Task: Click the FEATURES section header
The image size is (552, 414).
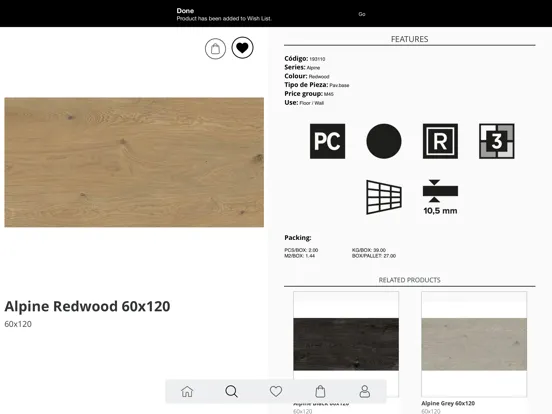Action: (409, 39)
